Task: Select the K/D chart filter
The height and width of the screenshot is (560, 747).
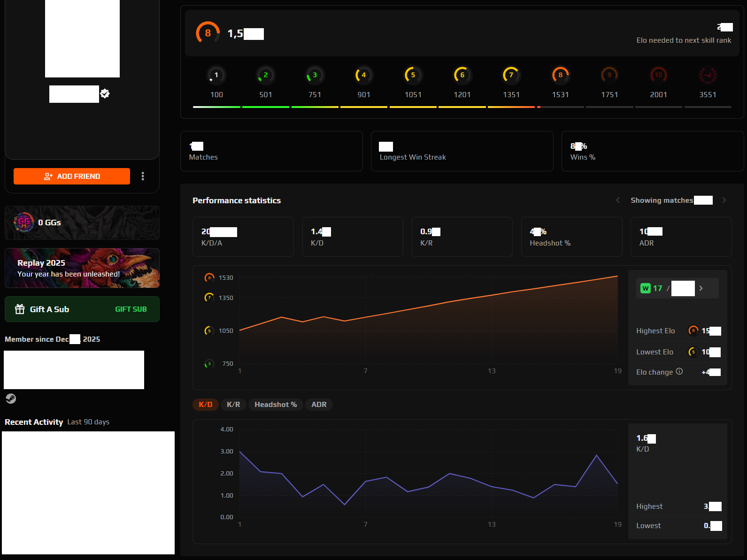Action: click(x=205, y=405)
